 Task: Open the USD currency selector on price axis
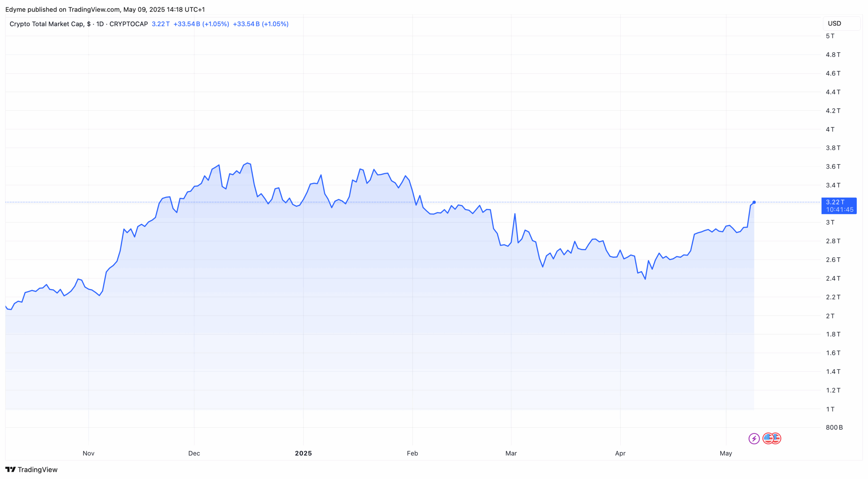841,23
